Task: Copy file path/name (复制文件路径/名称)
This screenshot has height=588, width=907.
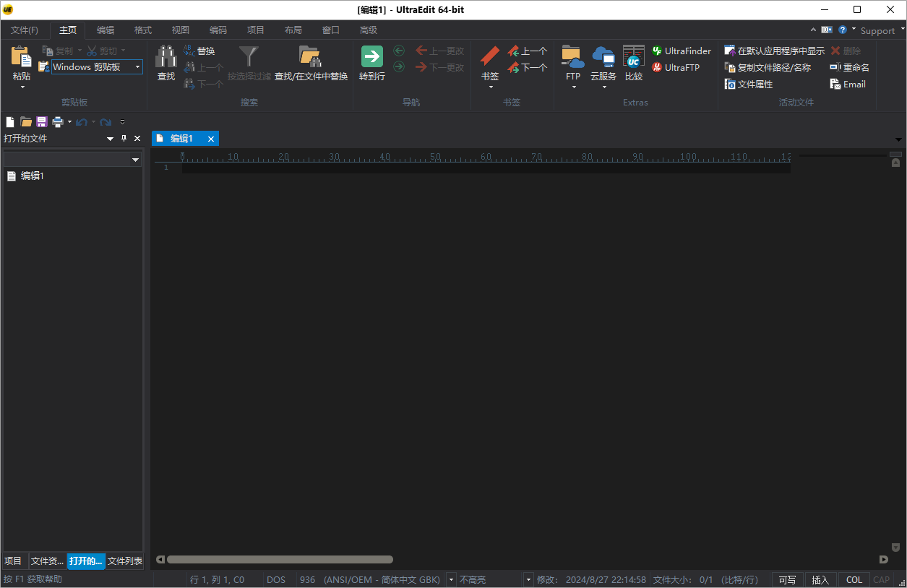Action: pos(768,67)
